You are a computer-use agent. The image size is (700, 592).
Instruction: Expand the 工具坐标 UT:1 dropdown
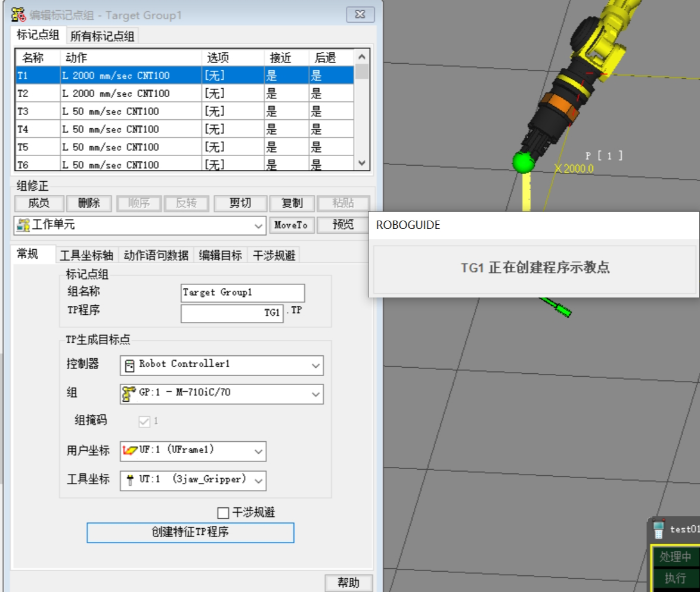click(x=258, y=480)
